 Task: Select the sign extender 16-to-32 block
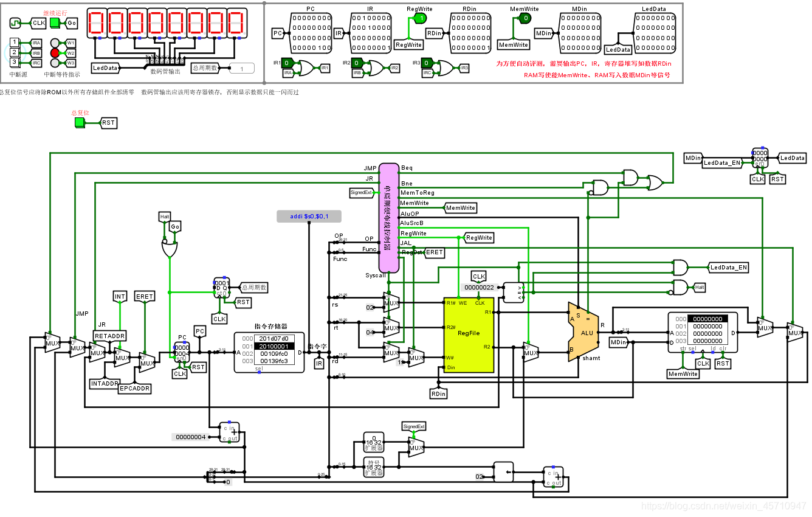[374, 467]
